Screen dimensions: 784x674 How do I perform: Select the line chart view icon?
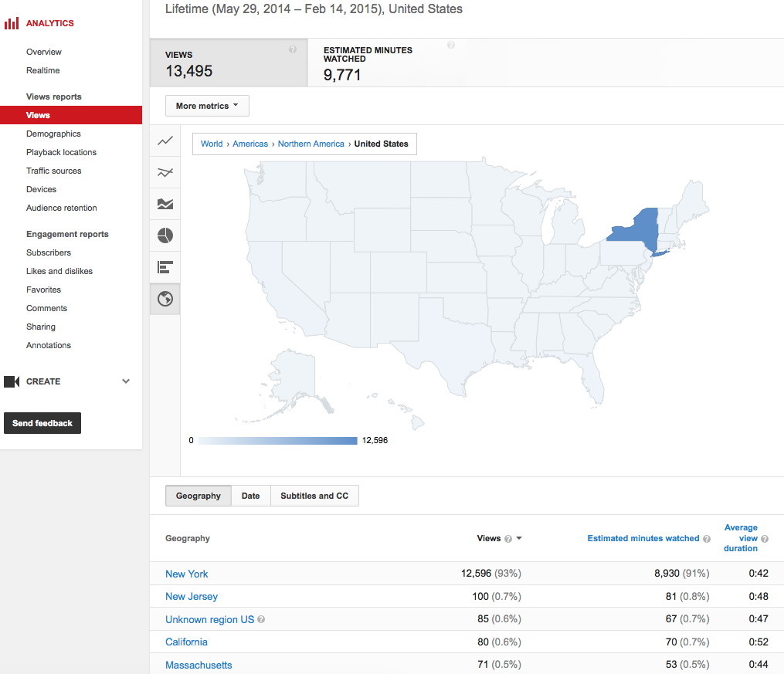(x=165, y=141)
